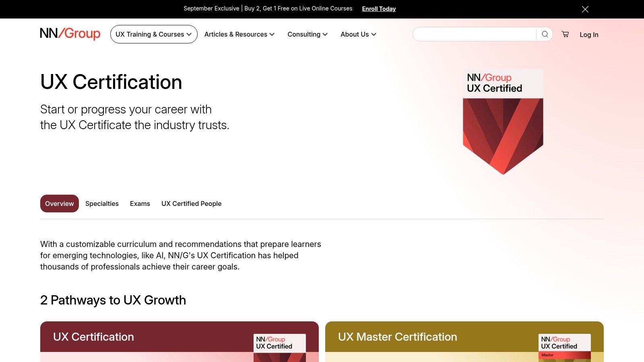Click the search magnifier icon

(545, 34)
